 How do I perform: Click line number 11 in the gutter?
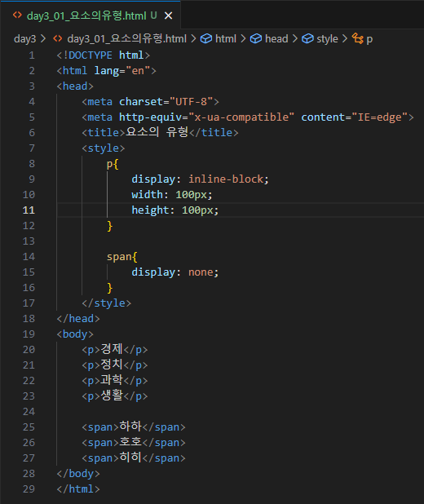(x=29, y=210)
